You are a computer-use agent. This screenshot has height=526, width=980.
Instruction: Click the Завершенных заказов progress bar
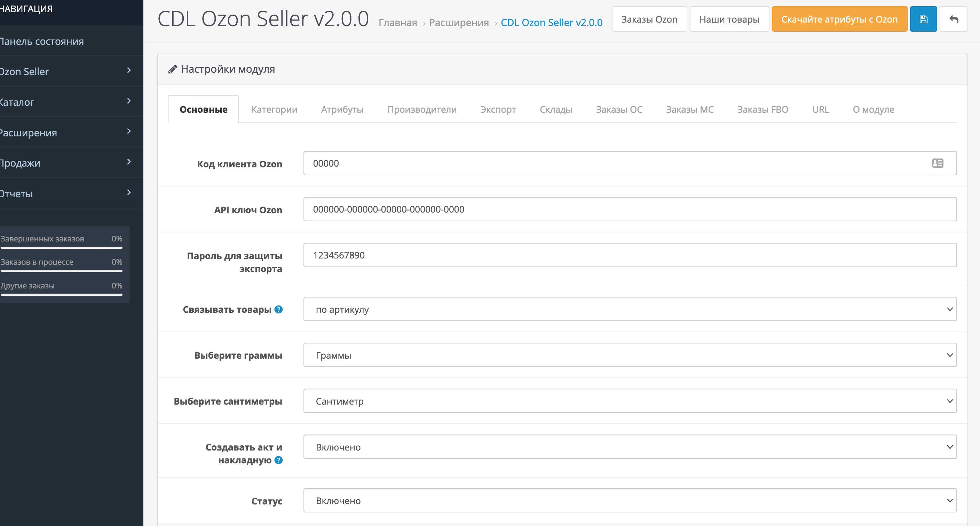61,248
